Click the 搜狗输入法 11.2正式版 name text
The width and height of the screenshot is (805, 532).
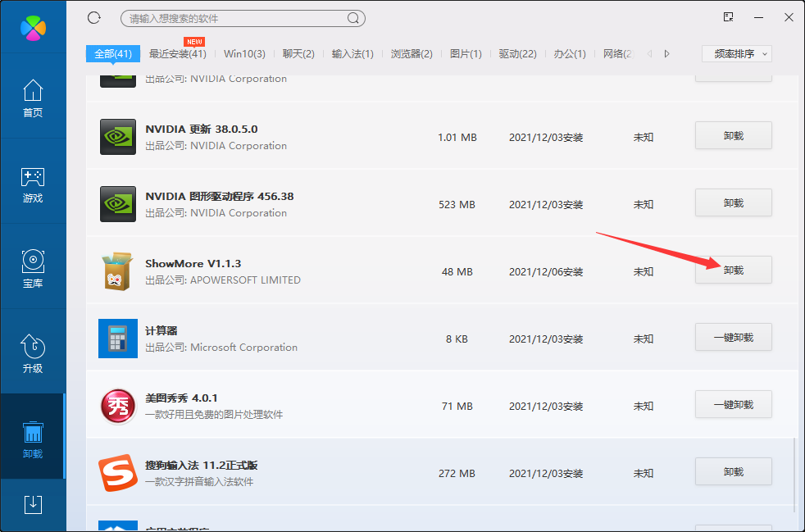point(202,466)
